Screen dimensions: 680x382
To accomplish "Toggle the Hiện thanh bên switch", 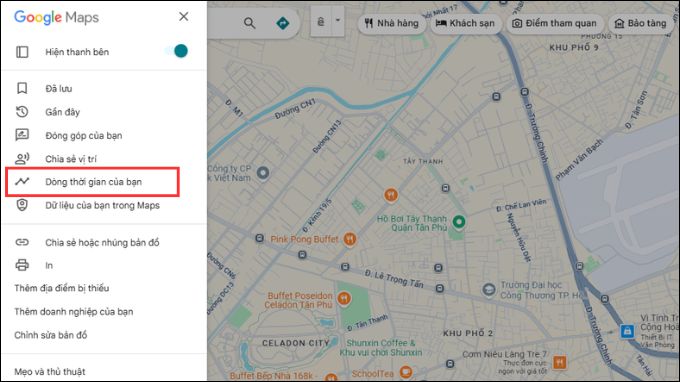I will point(177,51).
